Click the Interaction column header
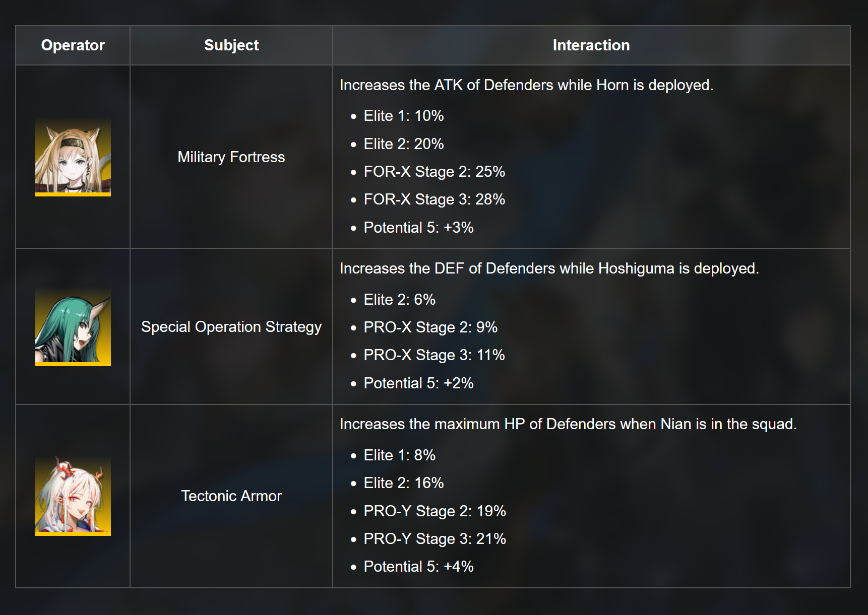Screen dimensions: 868x615 [x=591, y=45]
